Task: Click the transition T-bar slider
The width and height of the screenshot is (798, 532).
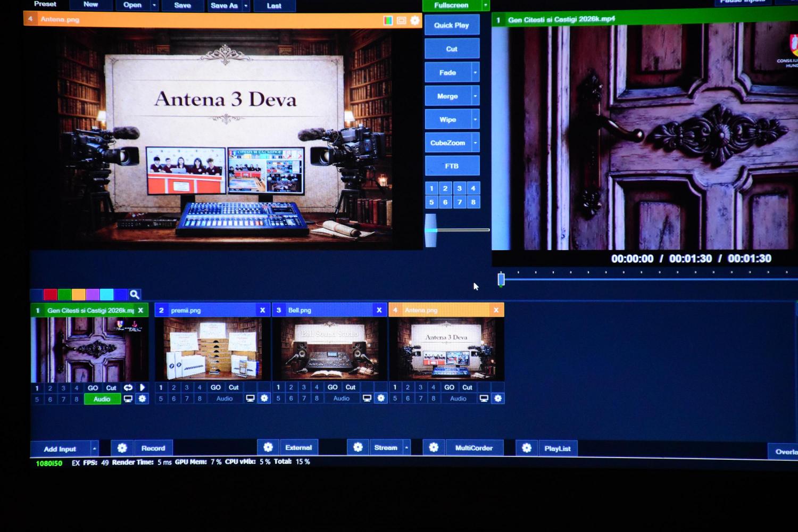Action: pos(431,230)
